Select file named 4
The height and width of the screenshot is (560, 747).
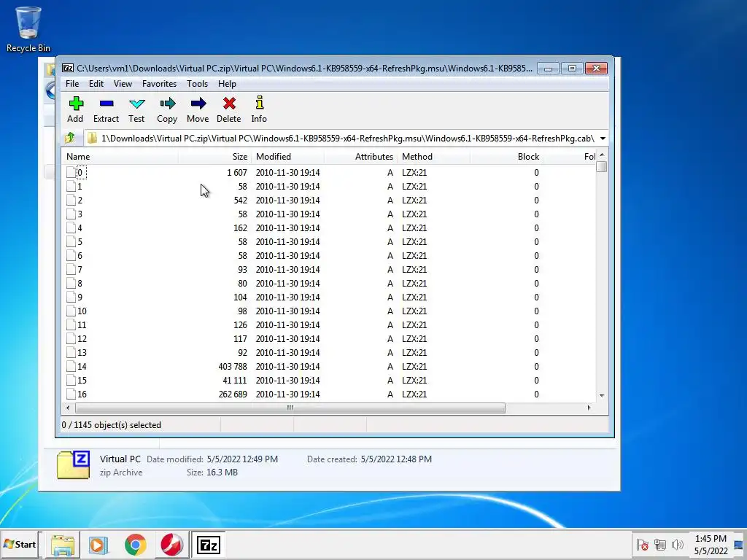(x=80, y=227)
